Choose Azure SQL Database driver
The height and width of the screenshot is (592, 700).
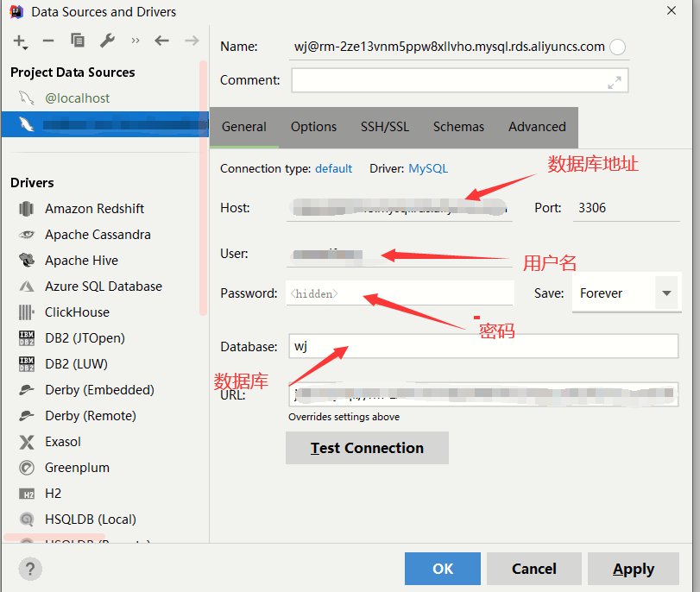pyautogui.click(x=103, y=287)
